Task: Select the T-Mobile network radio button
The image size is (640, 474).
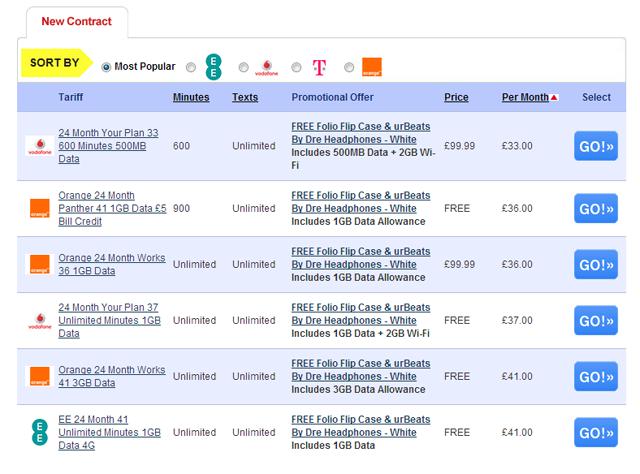Action: [296, 67]
